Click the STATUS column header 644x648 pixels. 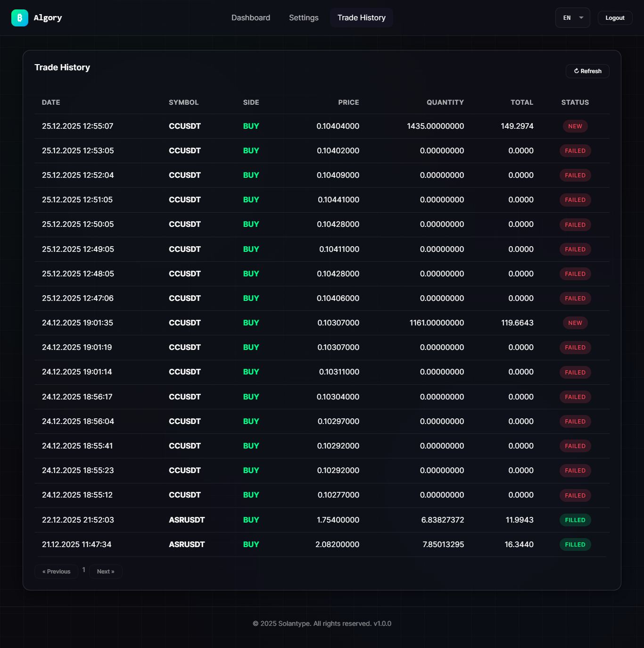(575, 102)
